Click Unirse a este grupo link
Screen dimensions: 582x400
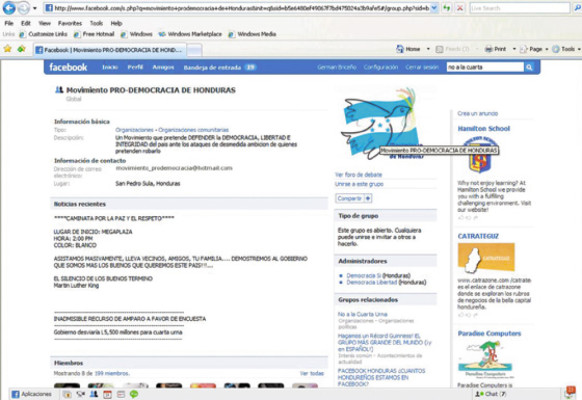click(359, 184)
